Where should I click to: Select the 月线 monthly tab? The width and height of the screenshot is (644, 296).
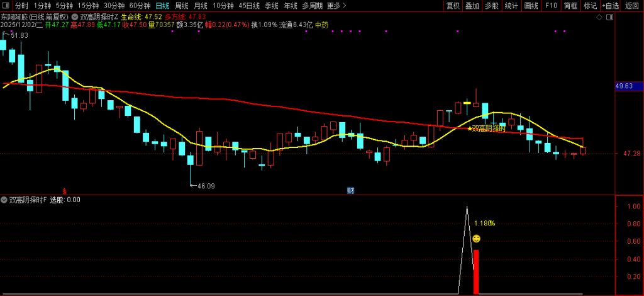coord(201,6)
